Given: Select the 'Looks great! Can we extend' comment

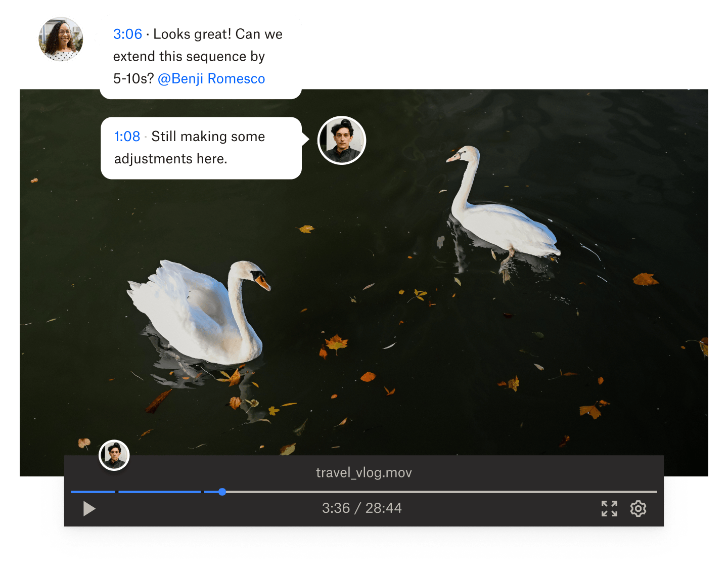Looking at the screenshot, I should click(x=201, y=56).
